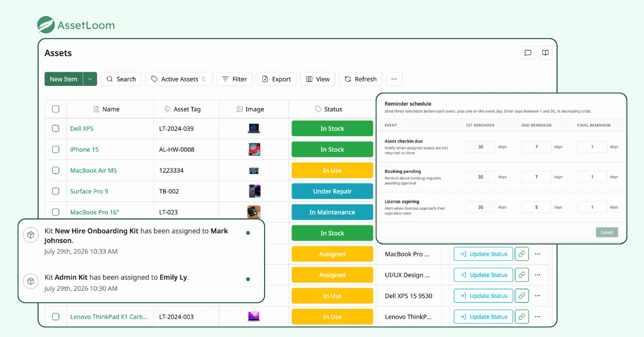Edit Asset checkin due 1st reminder days
Screen dimensions: 644x337
pyautogui.click(x=480, y=146)
